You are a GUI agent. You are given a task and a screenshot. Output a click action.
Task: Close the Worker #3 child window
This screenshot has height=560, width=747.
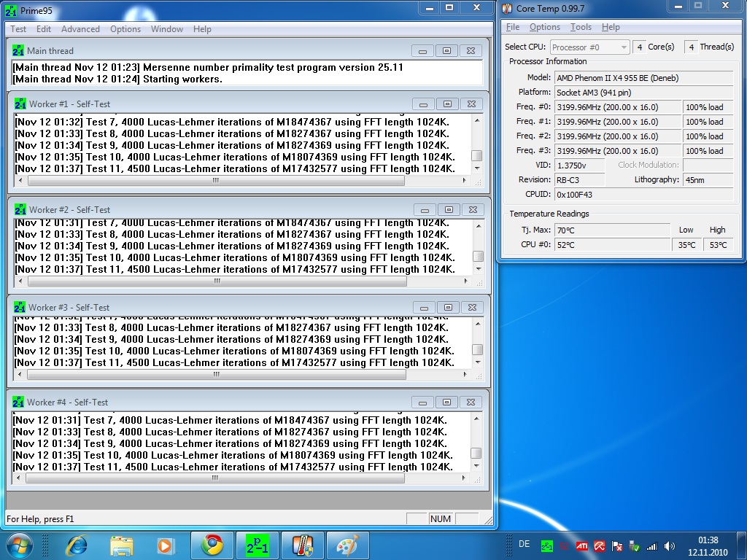472,308
